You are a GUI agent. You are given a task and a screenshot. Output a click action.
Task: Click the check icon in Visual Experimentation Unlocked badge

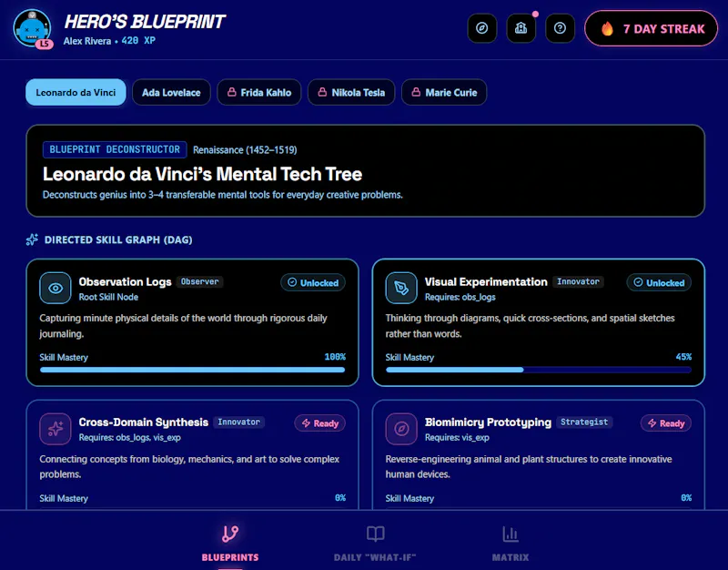(638, 282)
